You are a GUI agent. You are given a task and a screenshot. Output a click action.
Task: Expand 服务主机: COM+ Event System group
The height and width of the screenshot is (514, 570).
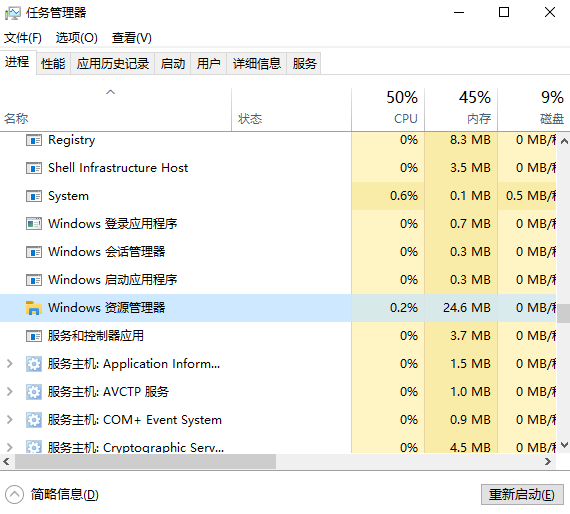(x=10, y=419)
